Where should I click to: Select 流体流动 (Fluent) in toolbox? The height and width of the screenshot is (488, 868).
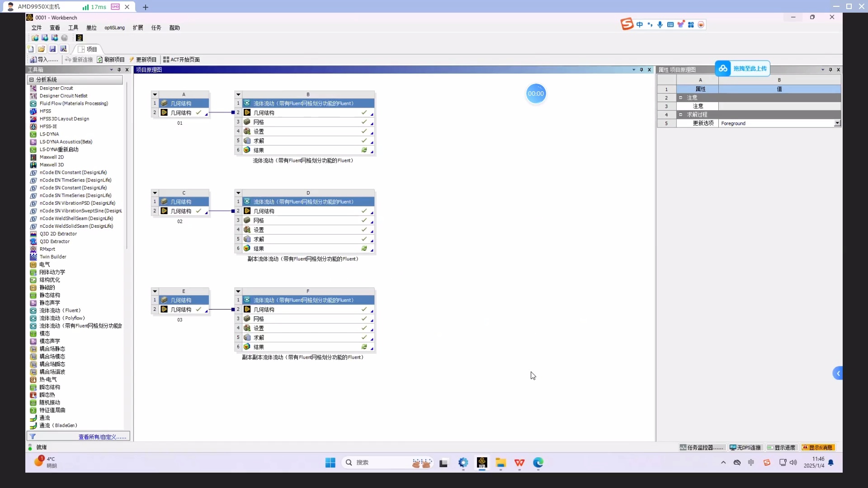[60, 310]
